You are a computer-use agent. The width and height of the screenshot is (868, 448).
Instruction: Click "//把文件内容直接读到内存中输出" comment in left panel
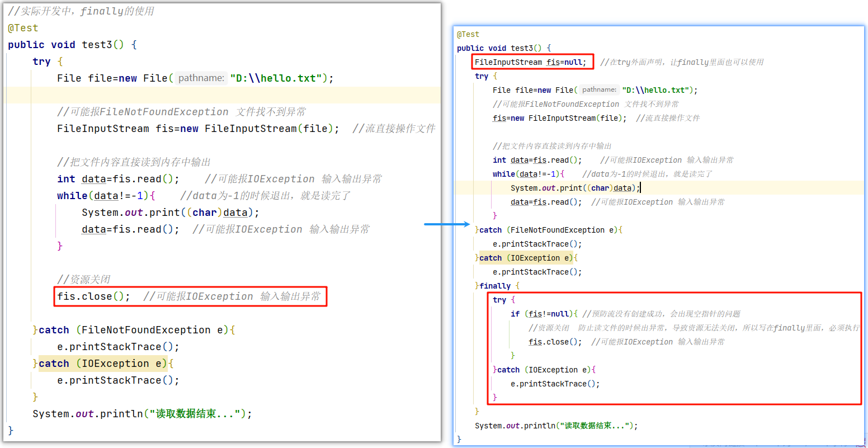tap(134, 162)
